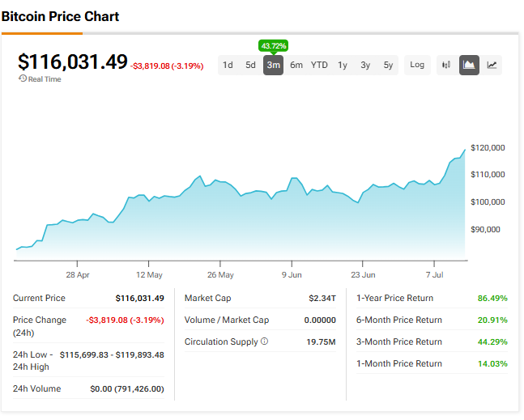Click the Market Cap $2.34T value
This screenshot has height=420, width=524.
[x=322, y=298]
